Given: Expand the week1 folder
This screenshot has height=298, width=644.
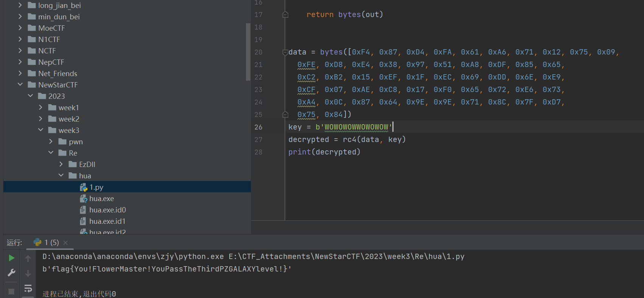Looking at the screenshot, I should pos(40,108).
